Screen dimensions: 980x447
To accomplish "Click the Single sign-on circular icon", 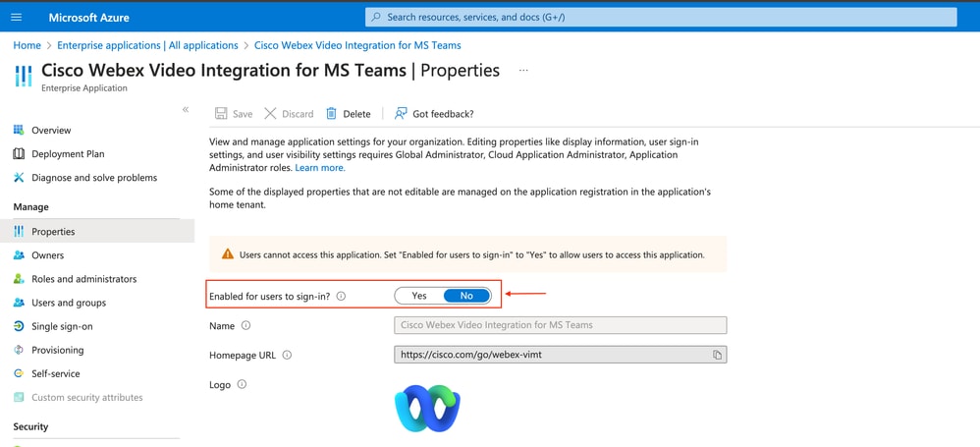I will pyautogui.click(x=19, y=326).
